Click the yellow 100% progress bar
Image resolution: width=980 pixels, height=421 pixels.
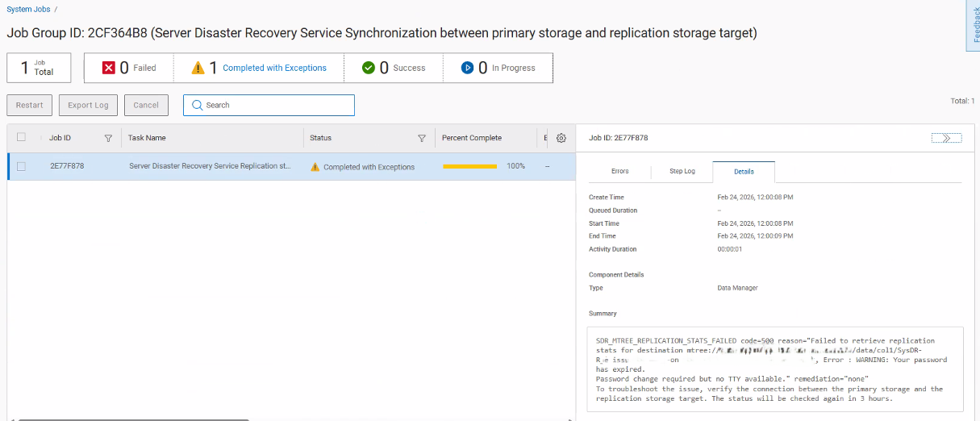pos(469,166)
